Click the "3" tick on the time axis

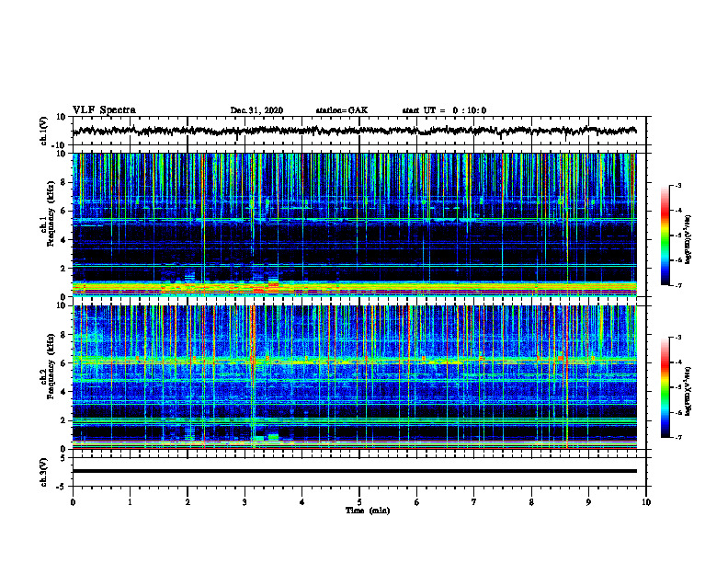pos(245,502)
